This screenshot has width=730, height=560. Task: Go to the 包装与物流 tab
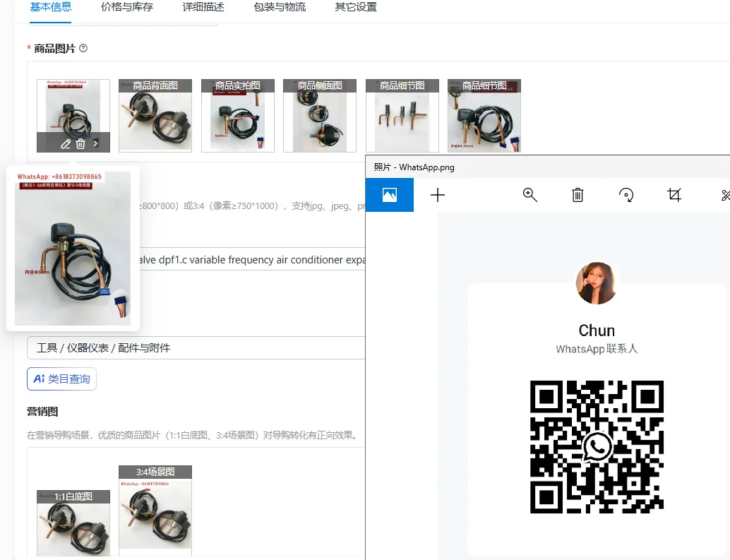click(280, 7)
